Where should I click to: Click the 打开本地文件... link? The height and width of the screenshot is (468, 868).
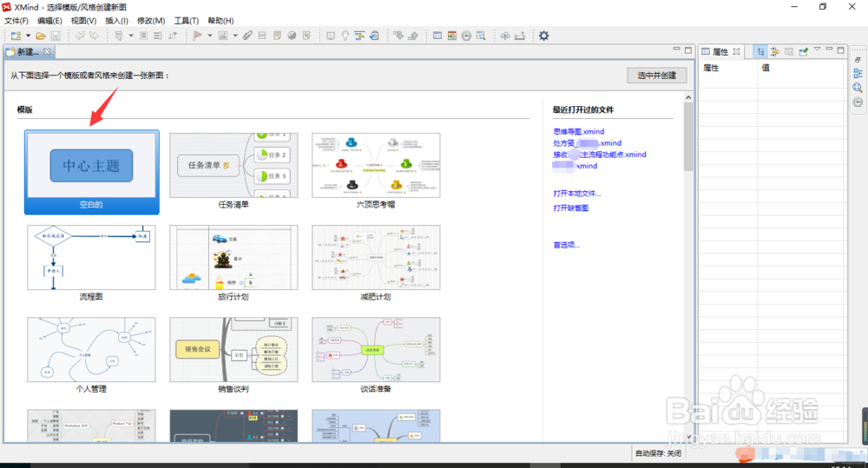click(x=577, y=194)
